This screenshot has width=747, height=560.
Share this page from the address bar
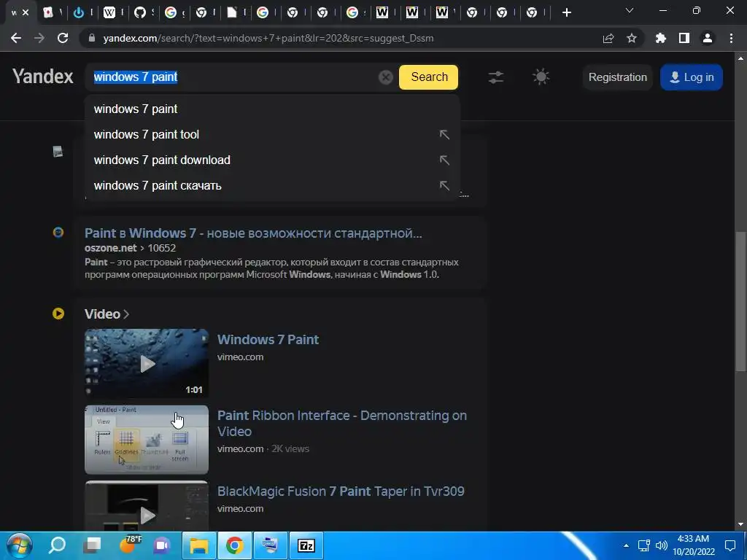pos(608,38)
